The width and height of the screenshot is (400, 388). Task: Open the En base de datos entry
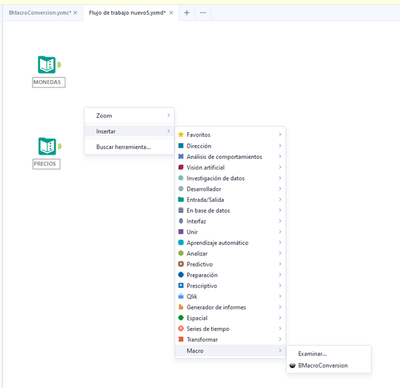tap(230, 210)
